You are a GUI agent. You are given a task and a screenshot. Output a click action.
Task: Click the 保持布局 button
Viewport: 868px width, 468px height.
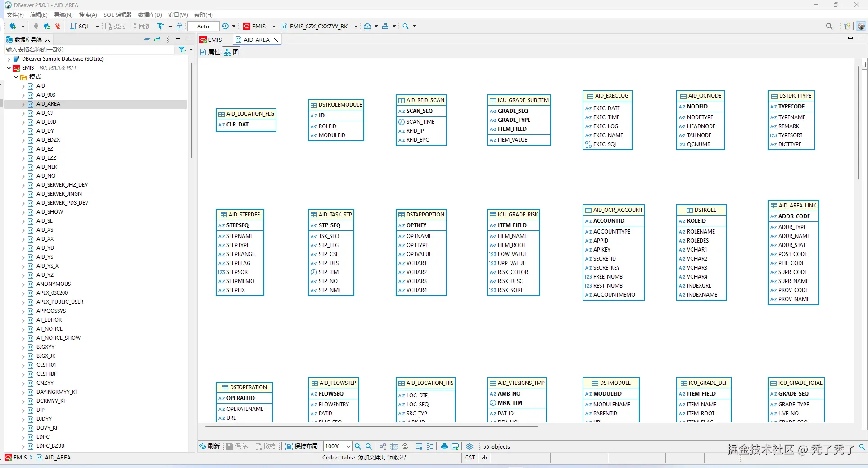(x=302, y=446)
